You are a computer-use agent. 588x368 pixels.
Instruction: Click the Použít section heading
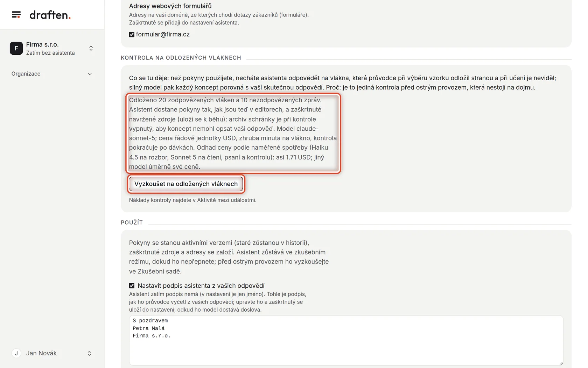pos(132,223)
